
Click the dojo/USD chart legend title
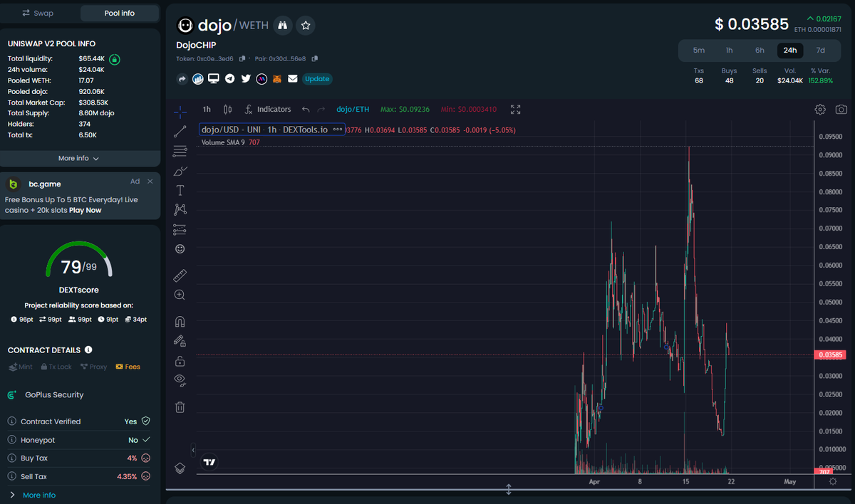[x=265, y=130]
